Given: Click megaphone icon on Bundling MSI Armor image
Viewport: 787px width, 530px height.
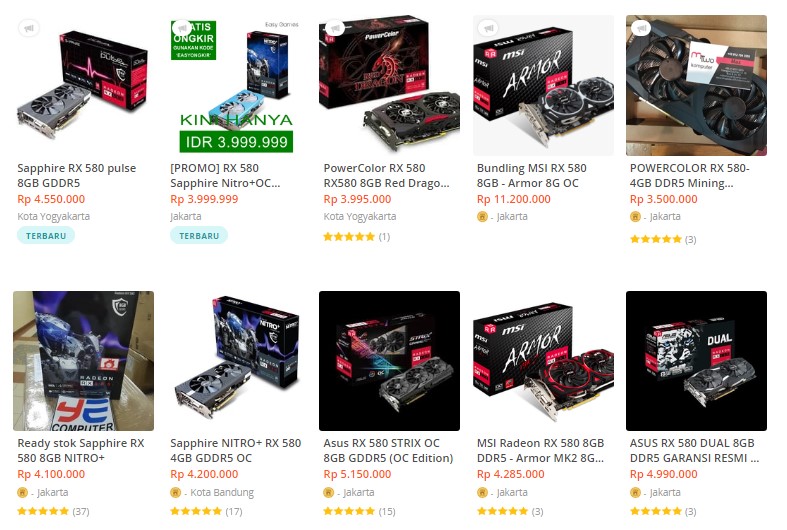Looking at the screenshot, I should (x=488, y=28).
